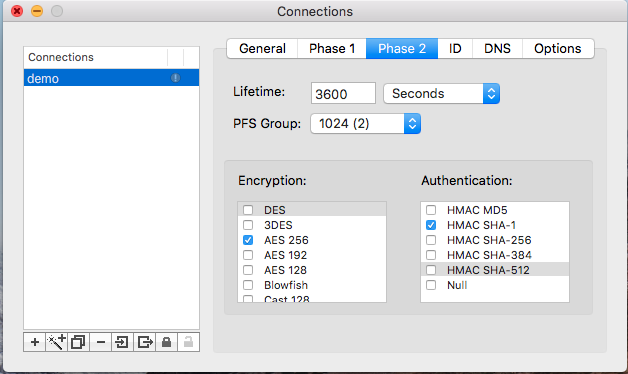
Task: Toggle the Null authentication checkbox
Action: click(431, 285)
